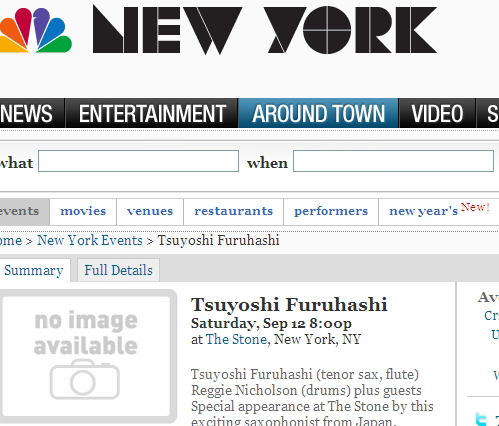Screen dimensions: 499x426
Task: Select the events category tab
Action: pyautogui.click(x=24, y=212)
